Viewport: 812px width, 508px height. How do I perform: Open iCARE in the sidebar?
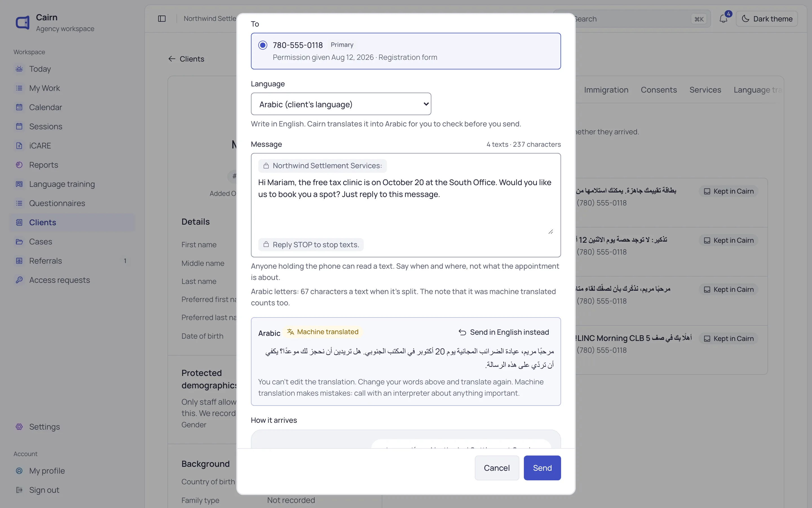pyautogui.click(x=72, y=145)
